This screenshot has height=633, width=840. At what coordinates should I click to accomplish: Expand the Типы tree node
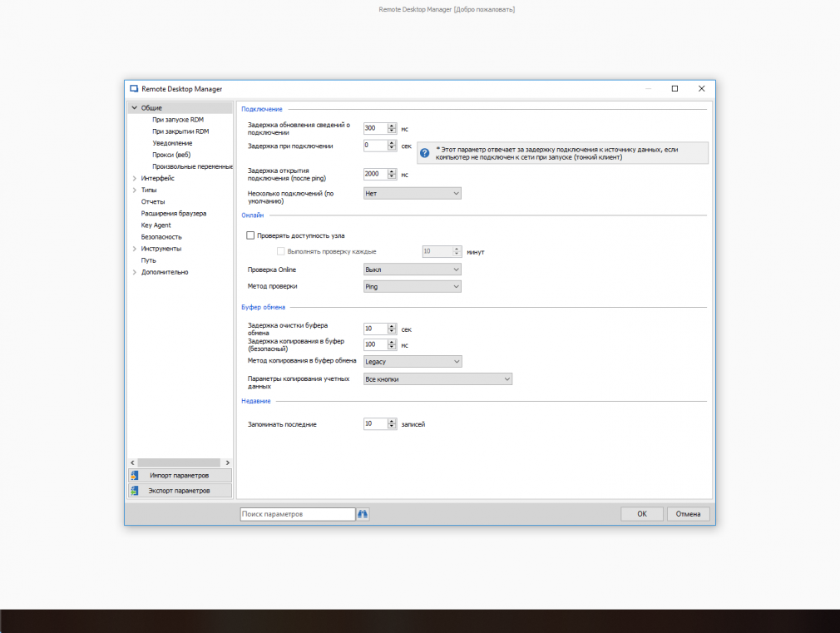click(x=135, y=190)
